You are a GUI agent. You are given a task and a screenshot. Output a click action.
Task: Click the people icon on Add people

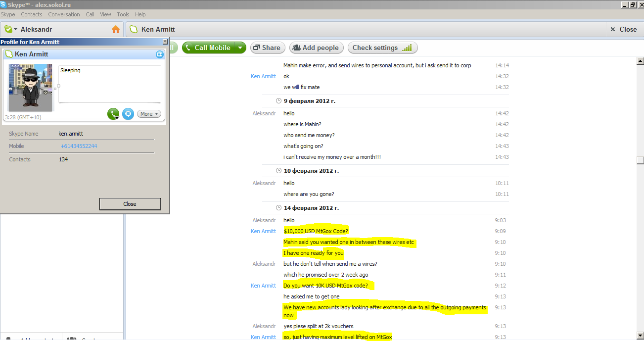[297, 48]
